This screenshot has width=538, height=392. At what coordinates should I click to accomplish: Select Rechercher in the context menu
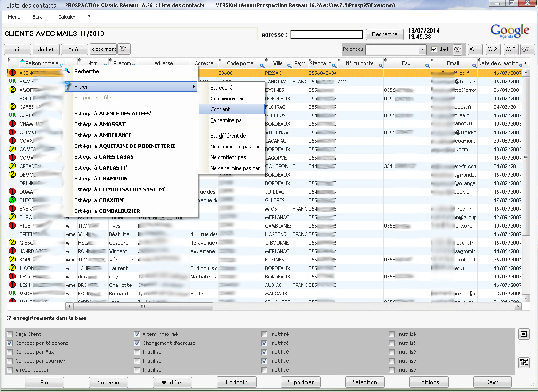tap(88, 71)
